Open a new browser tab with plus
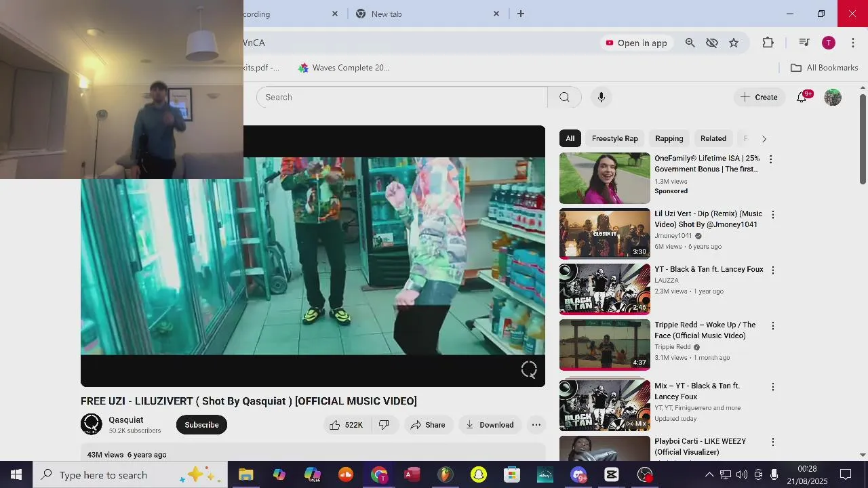The height and width of the screenshot is (488, 868). (x=521, y=14)
